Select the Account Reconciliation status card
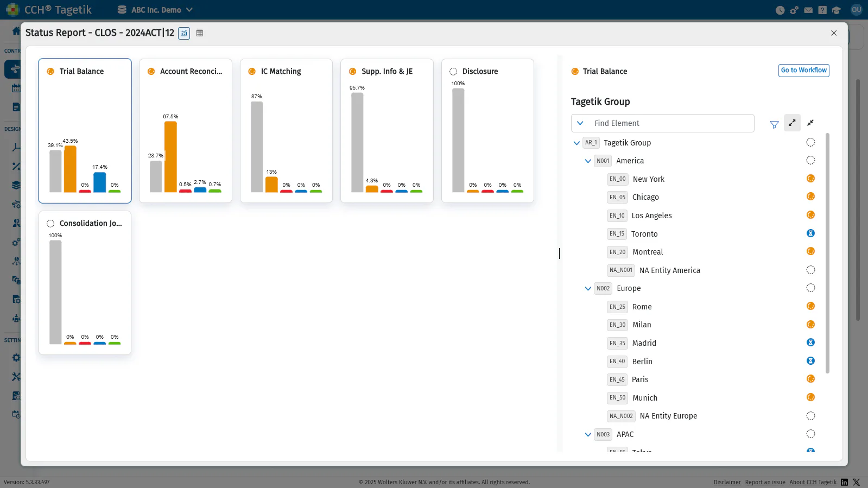Image resolution: width=868 pixels, height=488 pixels. [186, 131]
